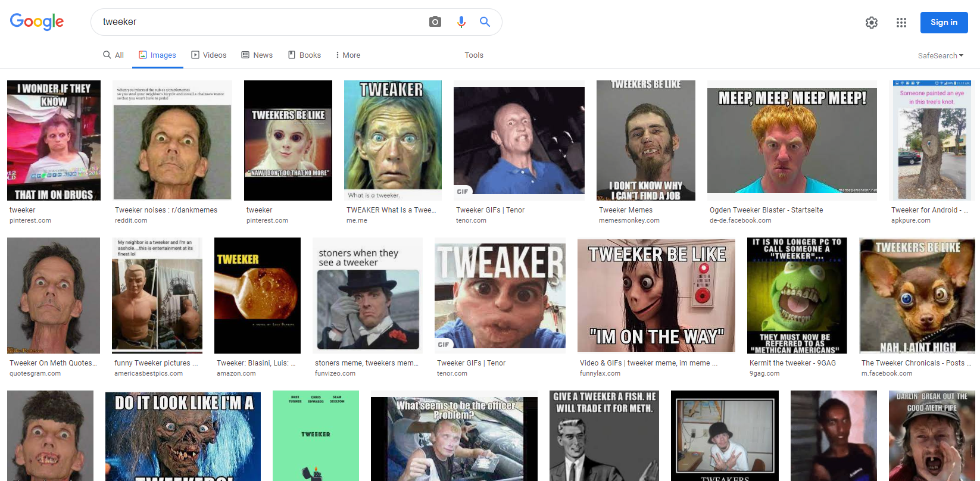Click 'Tweeker: Blasini, Luis' title link

[256, 363]
